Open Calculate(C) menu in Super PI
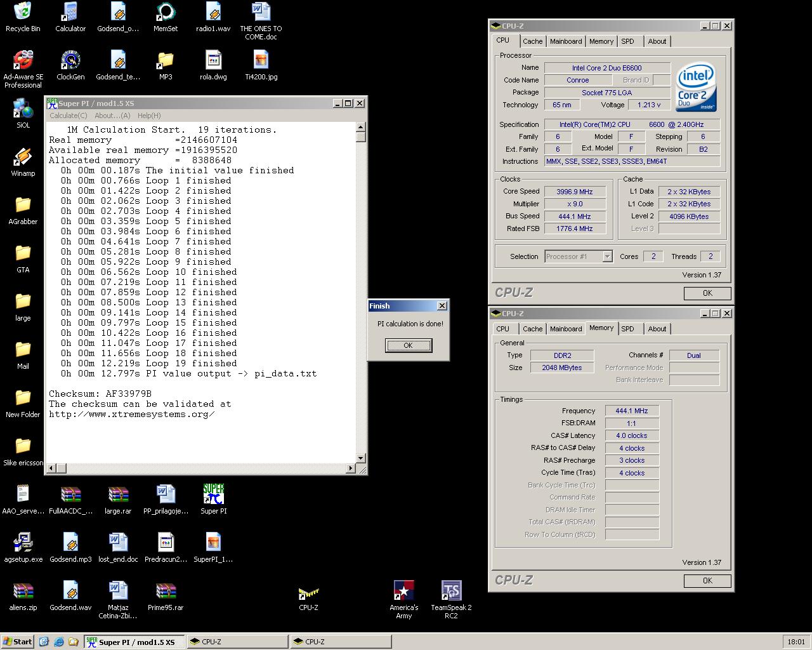Viewport: 812px width, 650px height. coord(68,116)
